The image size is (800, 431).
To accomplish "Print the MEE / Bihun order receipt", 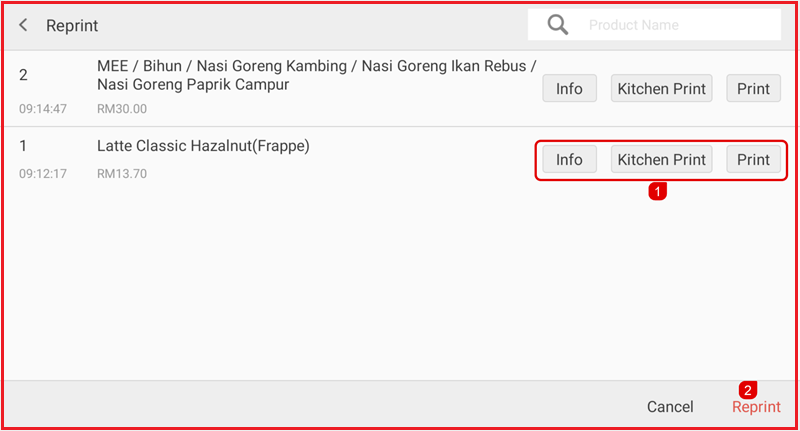I will tap(753, 89).
